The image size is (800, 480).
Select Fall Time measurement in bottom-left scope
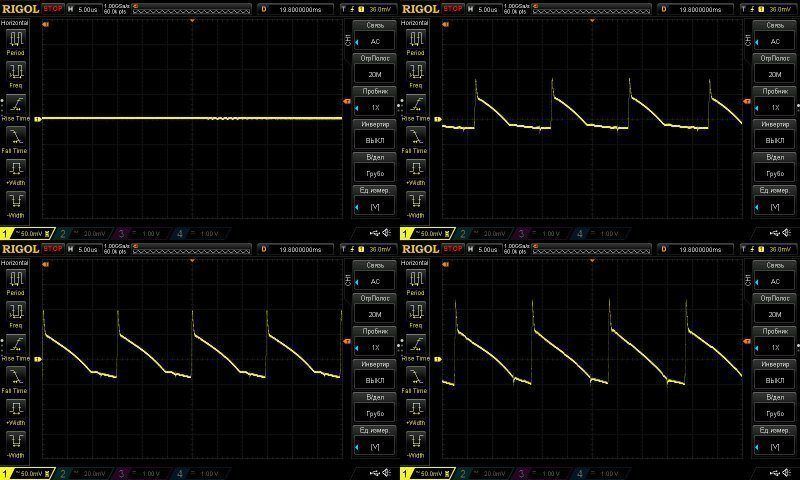coord(16,380)
